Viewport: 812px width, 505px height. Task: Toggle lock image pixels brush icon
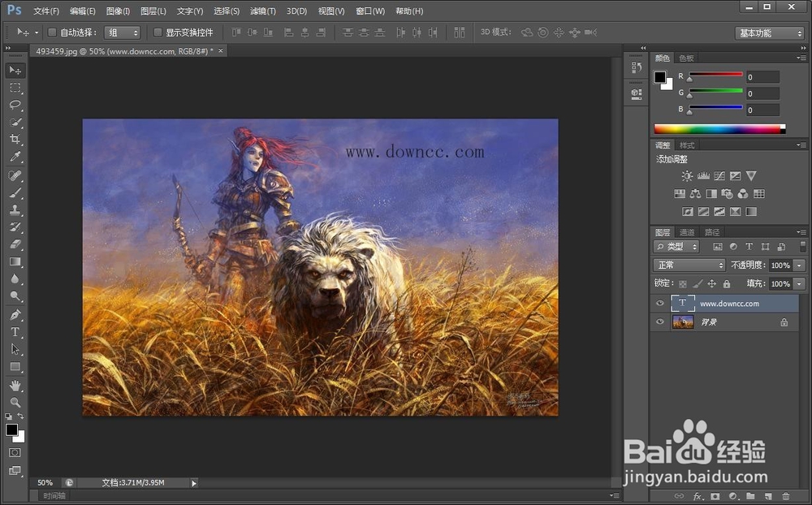698,284
